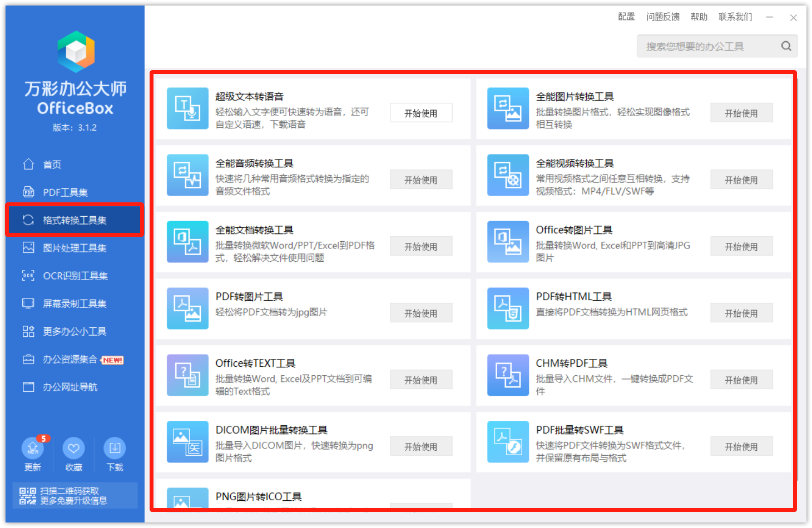Viewport: 812px width, 528px height.
Task: Click the OfficeBox hexagon logo
Action: pos(76,52)
